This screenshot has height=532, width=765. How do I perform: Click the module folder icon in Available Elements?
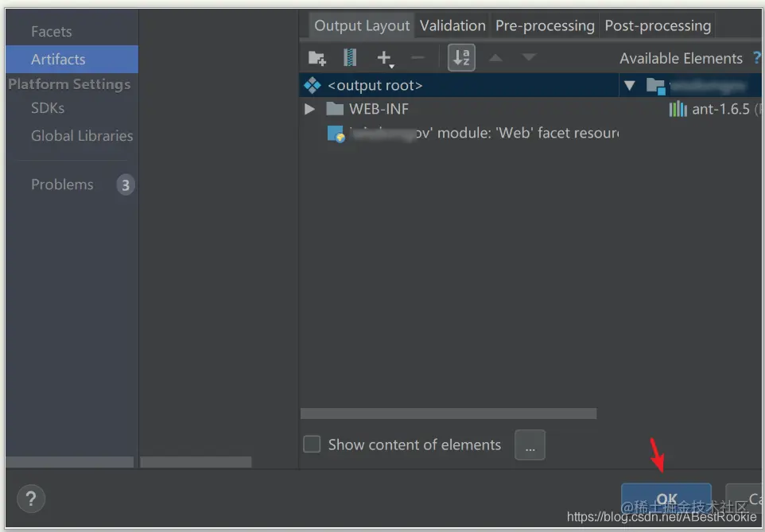(656, 87)
